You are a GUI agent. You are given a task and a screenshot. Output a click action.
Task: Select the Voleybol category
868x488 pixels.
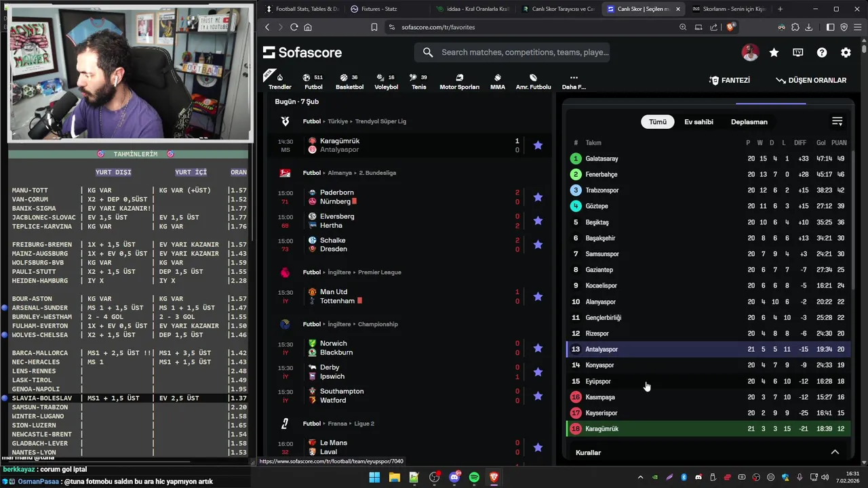(x=387, y=81)
